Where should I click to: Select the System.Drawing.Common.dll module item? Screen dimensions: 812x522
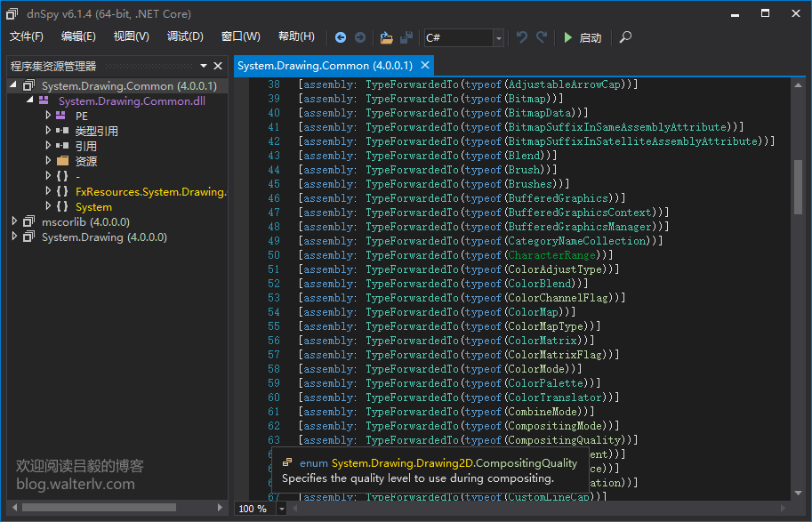132,101
